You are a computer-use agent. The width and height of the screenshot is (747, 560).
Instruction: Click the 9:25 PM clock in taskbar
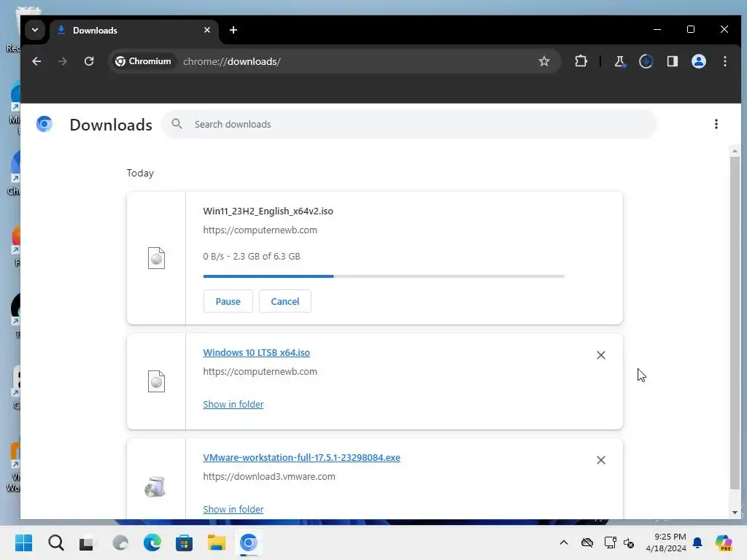tap(670, 537)
